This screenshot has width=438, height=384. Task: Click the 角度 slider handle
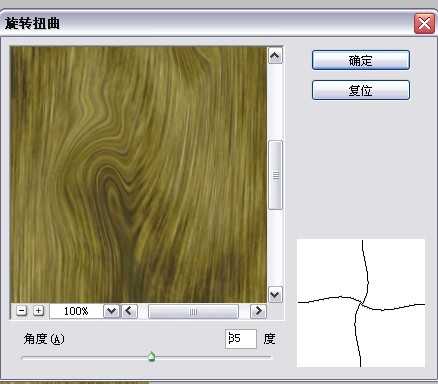152,357
